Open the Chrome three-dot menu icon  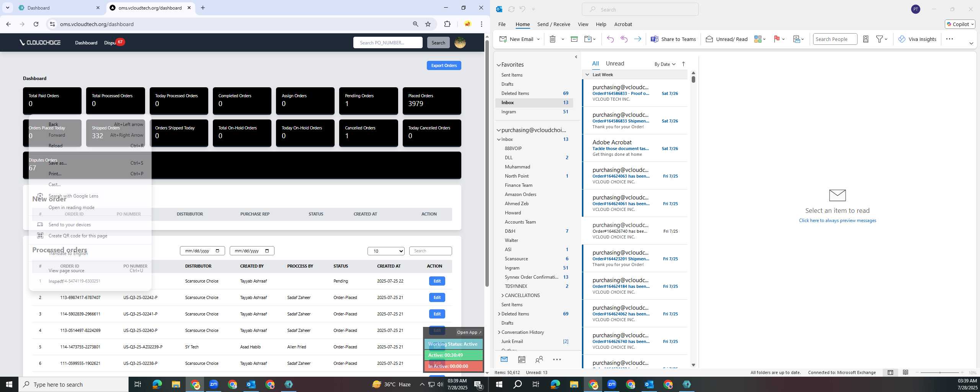click(x=481, y=24)
